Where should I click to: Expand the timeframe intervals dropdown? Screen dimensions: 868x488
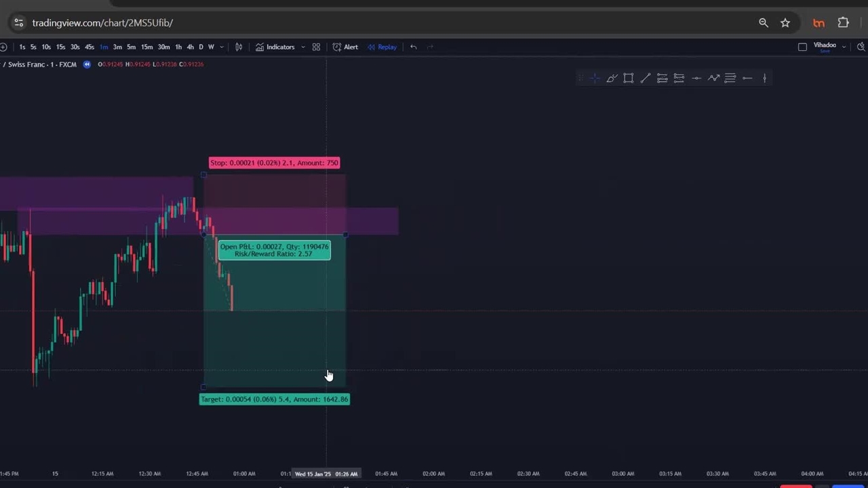tap(222, 47)
